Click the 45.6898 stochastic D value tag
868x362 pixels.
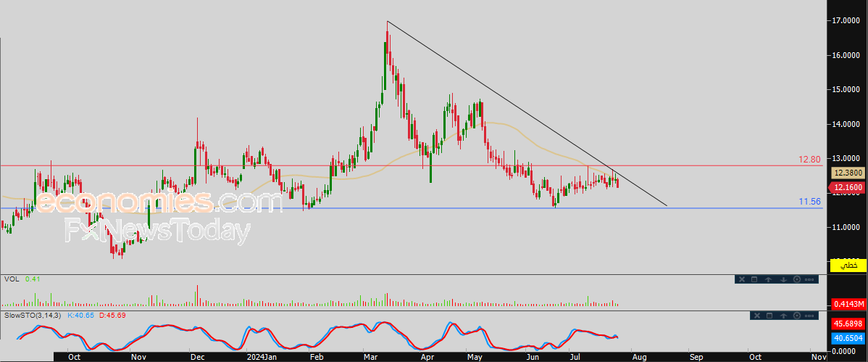[x=848, y=323]
